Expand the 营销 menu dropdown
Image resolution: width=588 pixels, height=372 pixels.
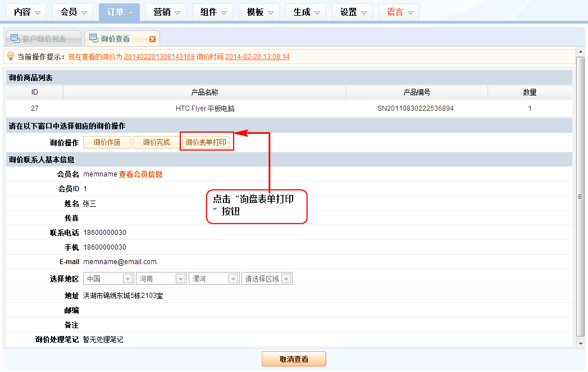tap(177, 12)
